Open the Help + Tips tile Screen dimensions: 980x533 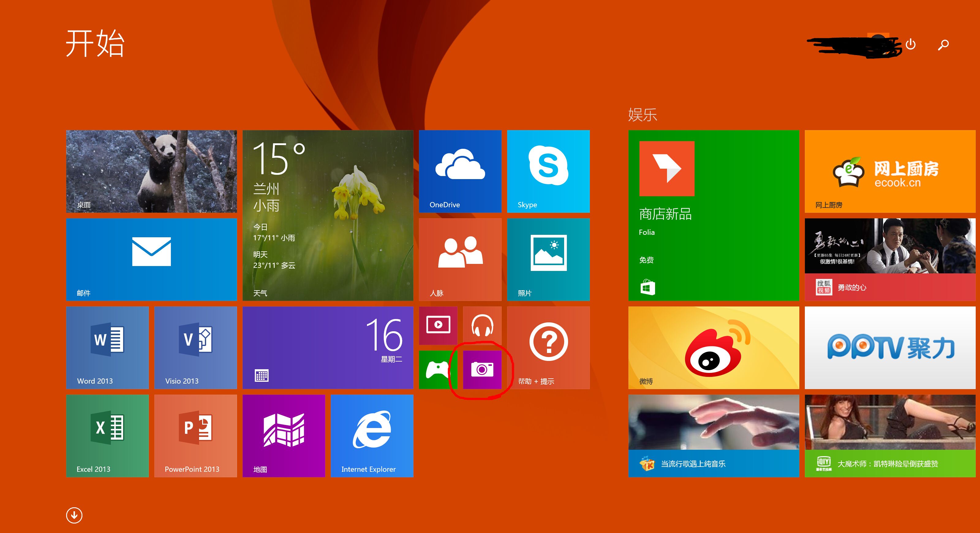point(548,348)
